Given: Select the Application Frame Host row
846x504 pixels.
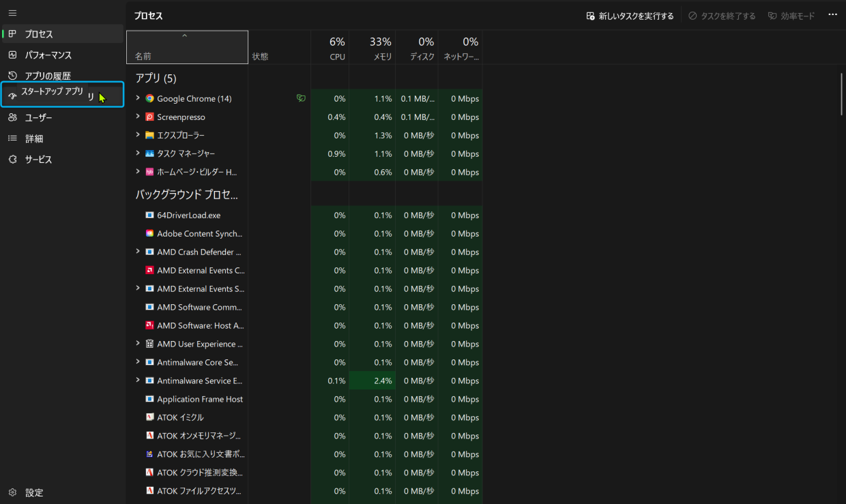Looking at the screenshot, I should (199, 400).
